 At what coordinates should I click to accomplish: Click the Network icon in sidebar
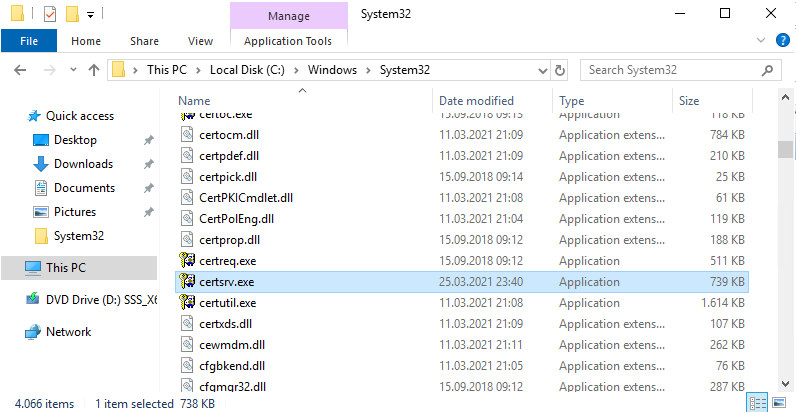point(33,332)
